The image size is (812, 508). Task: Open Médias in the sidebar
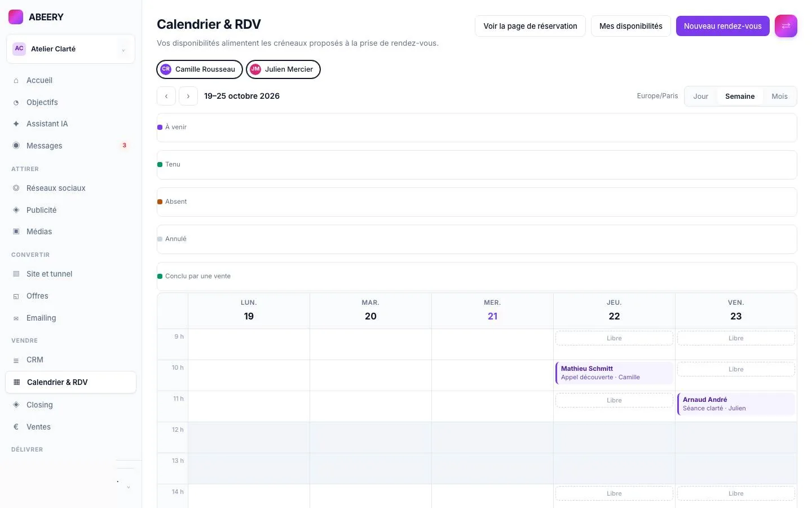point(70,231)
